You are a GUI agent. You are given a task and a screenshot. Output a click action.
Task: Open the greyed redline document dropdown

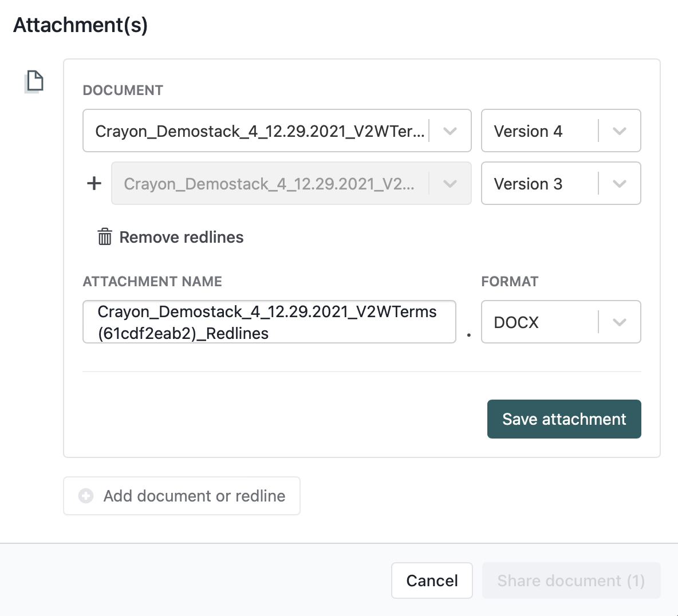[291, 183]
